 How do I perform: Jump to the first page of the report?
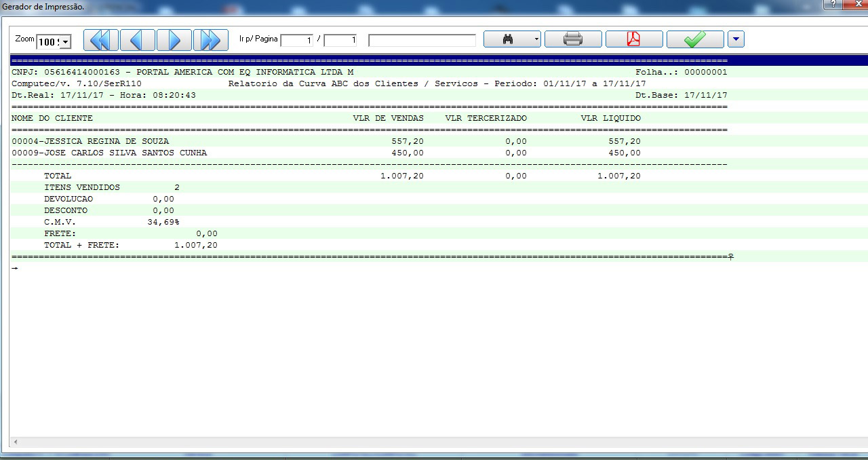coord(100,40)
